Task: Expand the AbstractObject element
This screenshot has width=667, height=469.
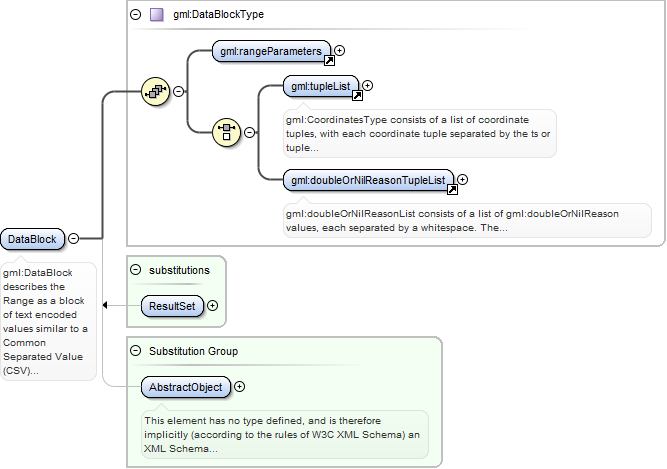Action: point(238,386)
